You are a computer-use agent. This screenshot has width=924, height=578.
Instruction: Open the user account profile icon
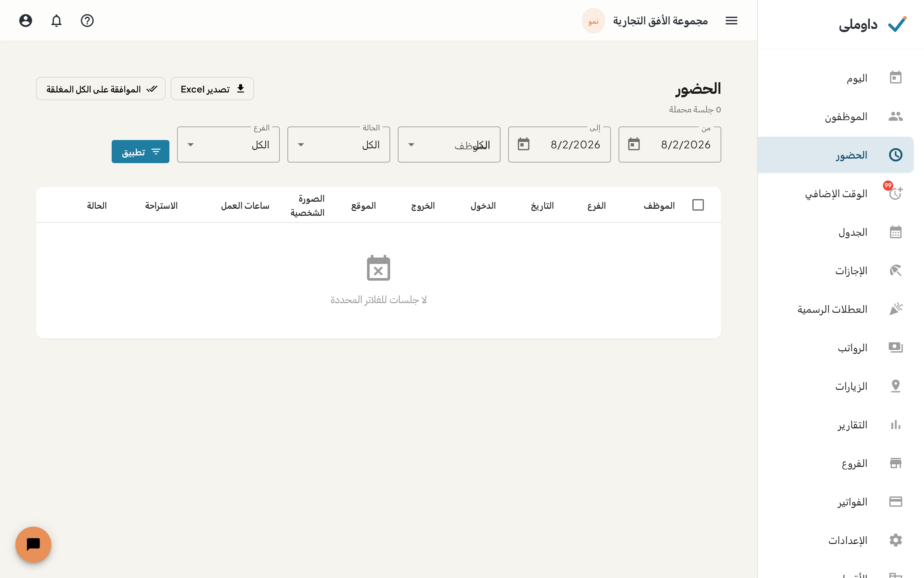click(x=26, y=20)
